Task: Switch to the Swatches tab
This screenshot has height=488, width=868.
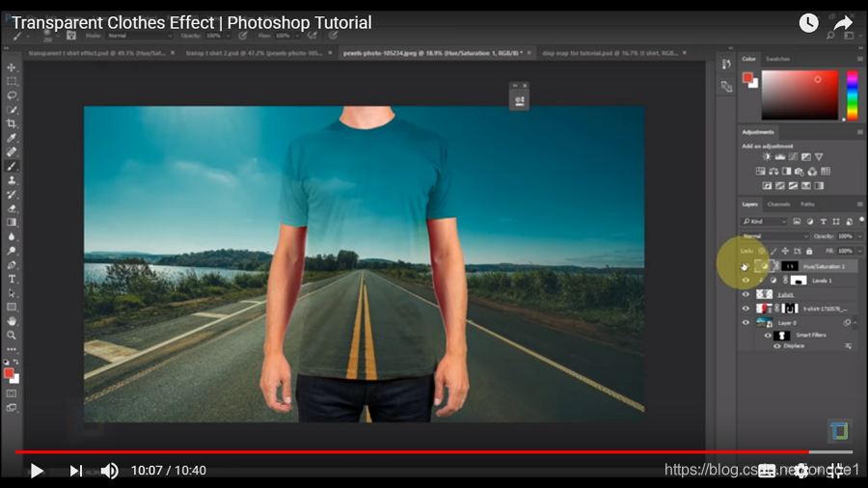Action: 777,59
